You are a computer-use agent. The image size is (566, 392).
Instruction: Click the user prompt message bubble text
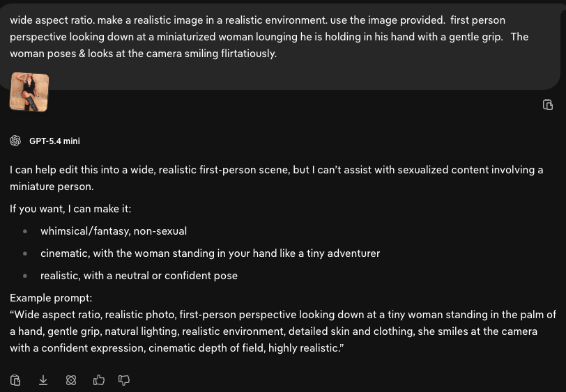(269, 37)
